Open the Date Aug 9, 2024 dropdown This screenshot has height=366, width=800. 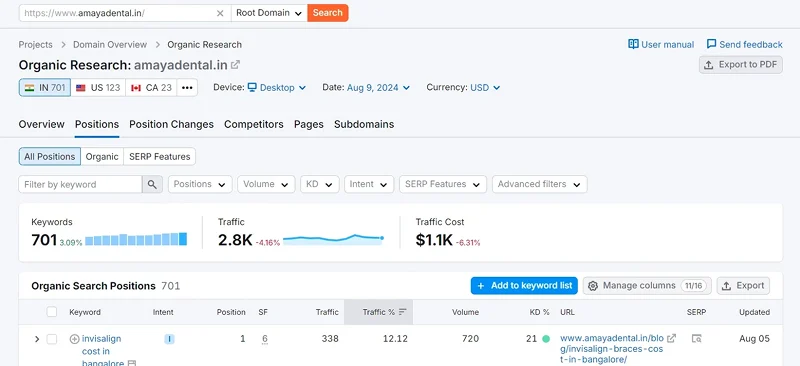tap(378, 87)
